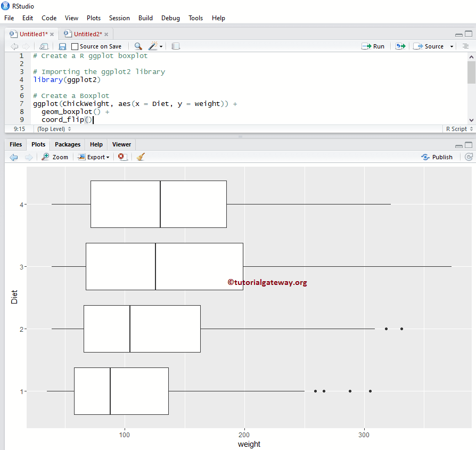Open the Session menu
The width and height of the screenshot is (476, 450).
(x=119, y=18)
